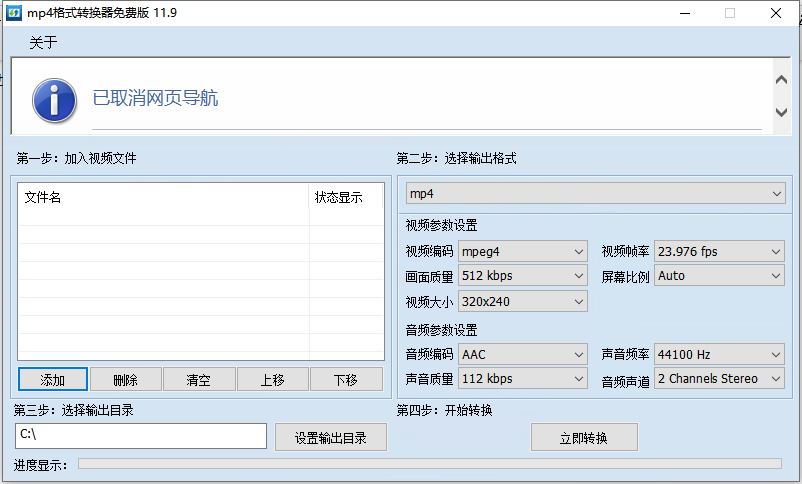The height and width of the screenshot is (484, 802).
Task: Click the 设置输出目录 button
Action: (331, 437)
